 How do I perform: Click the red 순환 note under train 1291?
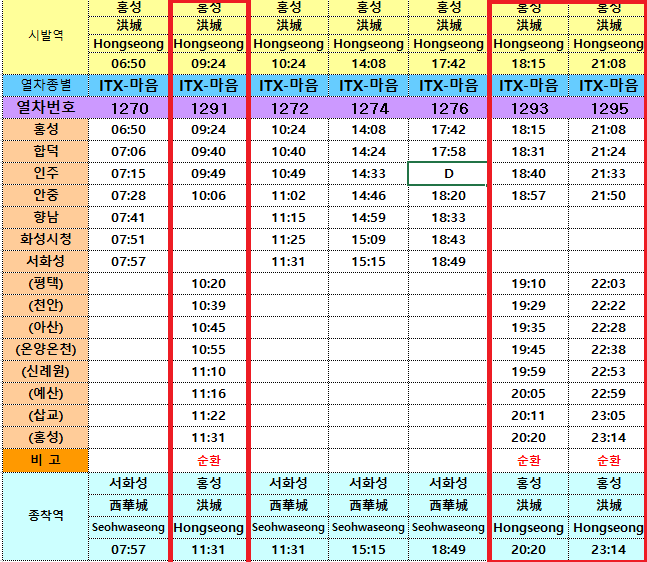point(209,460)
